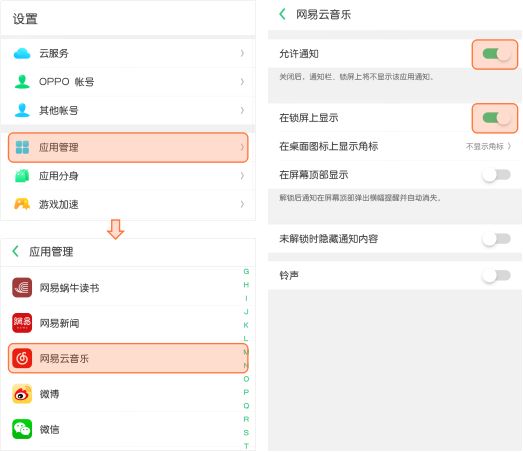
Task: Tap the cloud service icon
Action: pos(22,53)
